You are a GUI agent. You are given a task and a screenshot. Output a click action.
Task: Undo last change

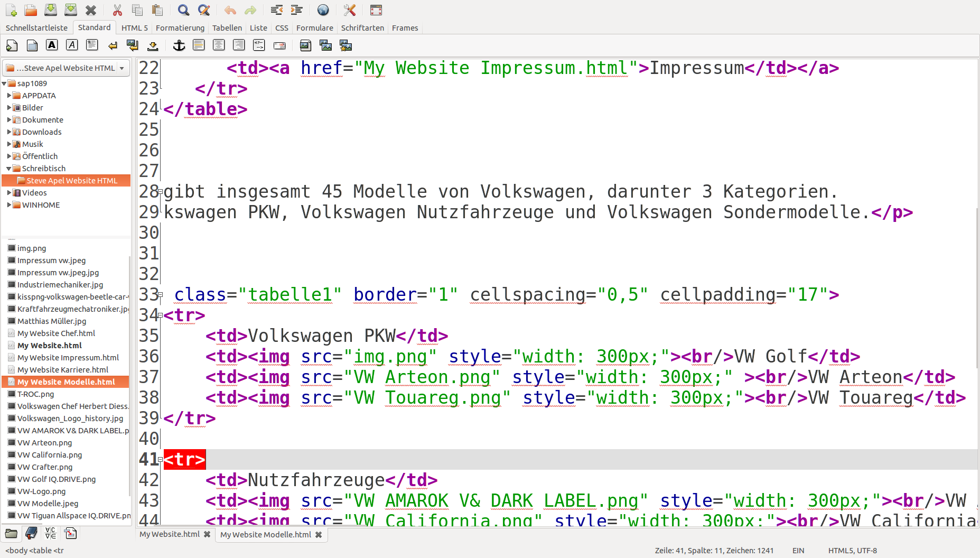tap(230, 10)
